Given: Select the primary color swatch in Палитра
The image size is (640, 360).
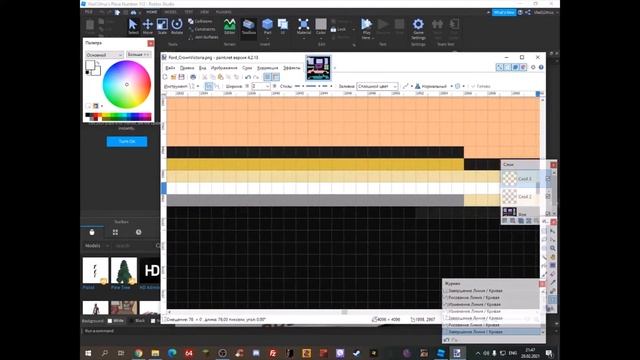Looking at the screenshot, I should 90,65.
